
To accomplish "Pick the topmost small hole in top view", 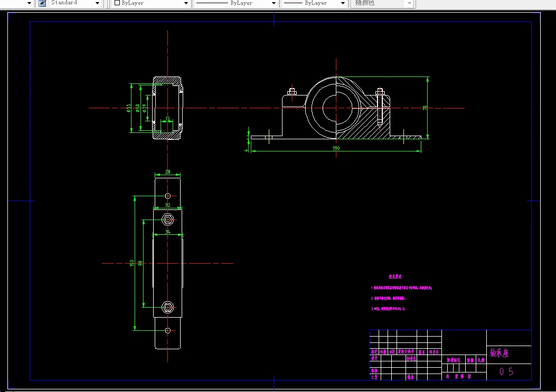I will click(168, 196).
